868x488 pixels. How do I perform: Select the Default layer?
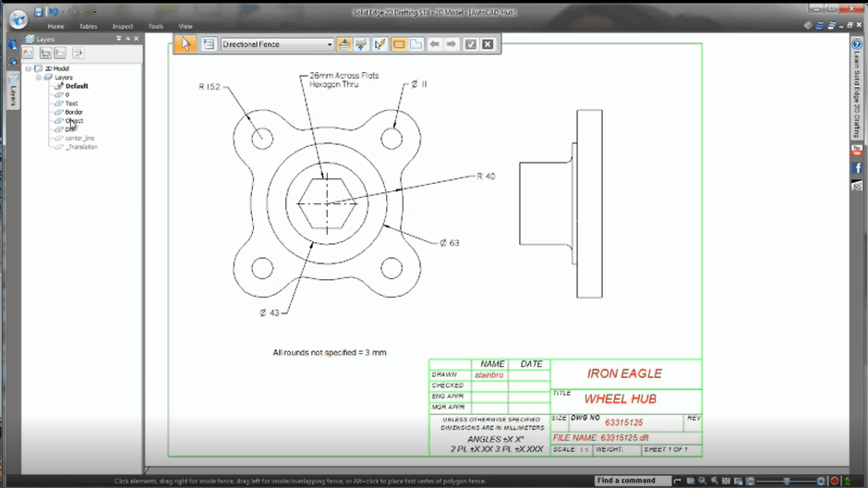(77, 86)
